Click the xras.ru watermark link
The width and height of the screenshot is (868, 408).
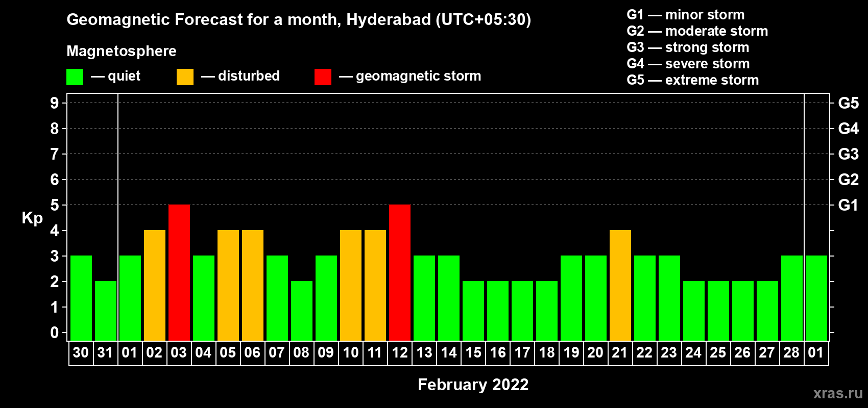click(x=838, y=393)
